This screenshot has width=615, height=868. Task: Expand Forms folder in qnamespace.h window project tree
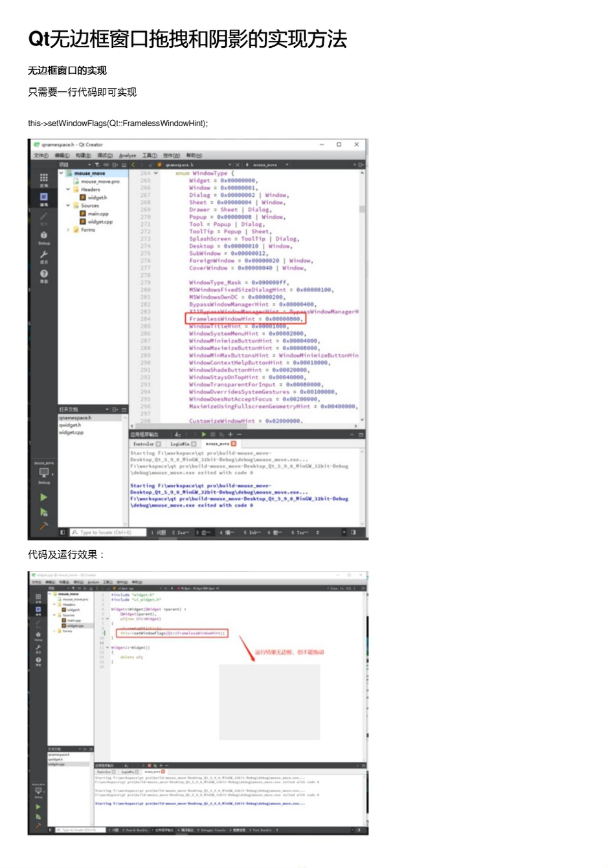[x=68, y=230]
